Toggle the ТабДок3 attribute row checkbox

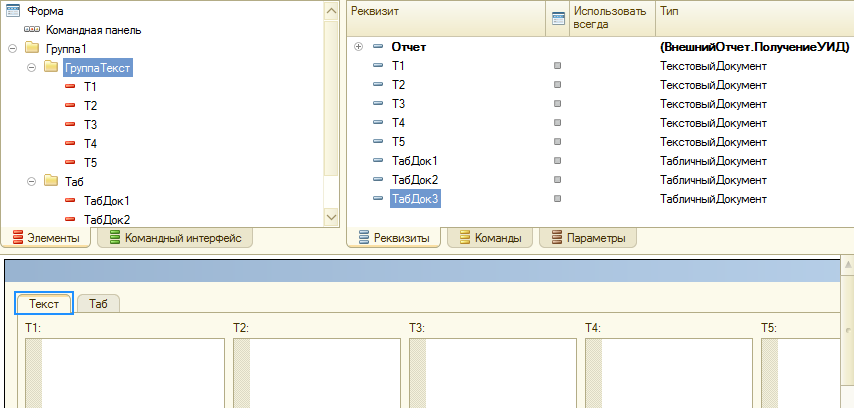tap(557, 199)
